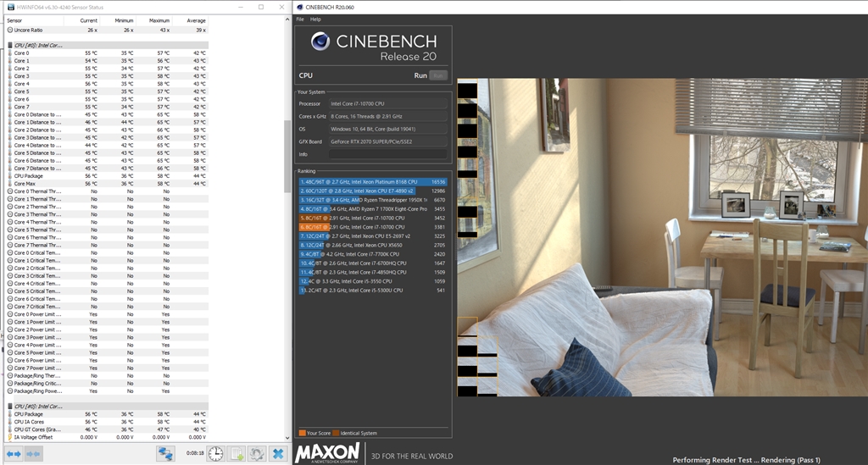Open the remote network monitors icon in HWiNFO

[x=165, y=454]
